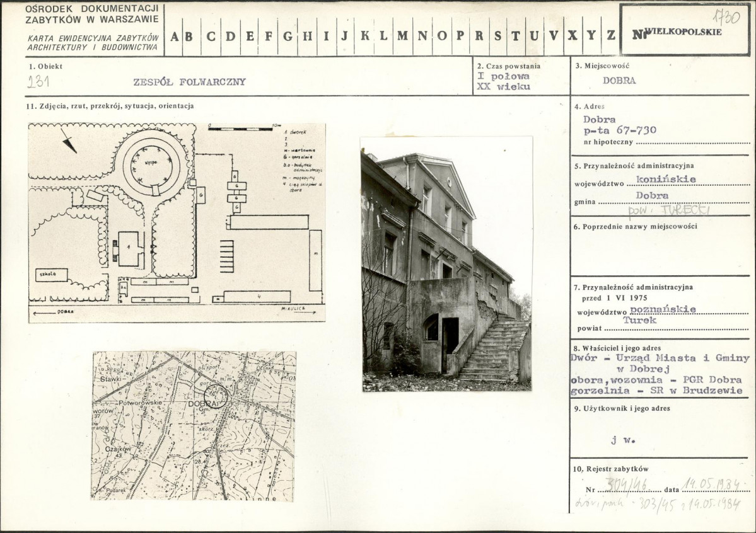Click the letter Z in the alphabet index
This screenshot has width=756, height=533.
(x=611, y=35)
